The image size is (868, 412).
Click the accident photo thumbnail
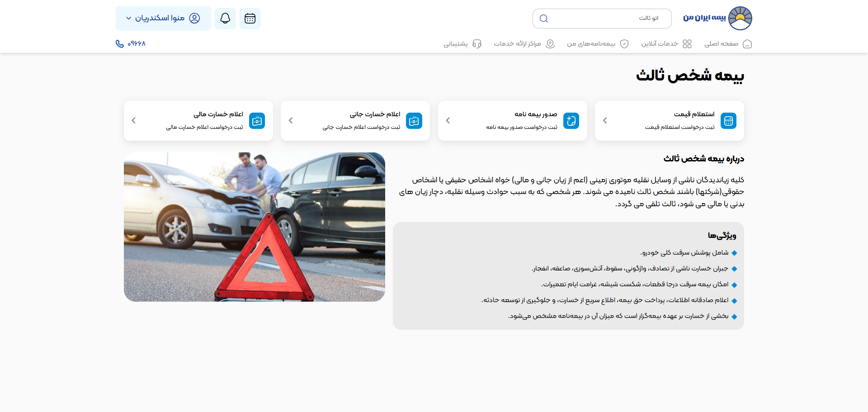pos(254,227)
